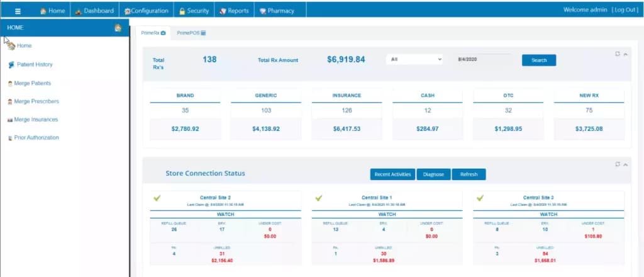
Task: Click the total amount $6,919.84
Action: click(x=346, y=60)
